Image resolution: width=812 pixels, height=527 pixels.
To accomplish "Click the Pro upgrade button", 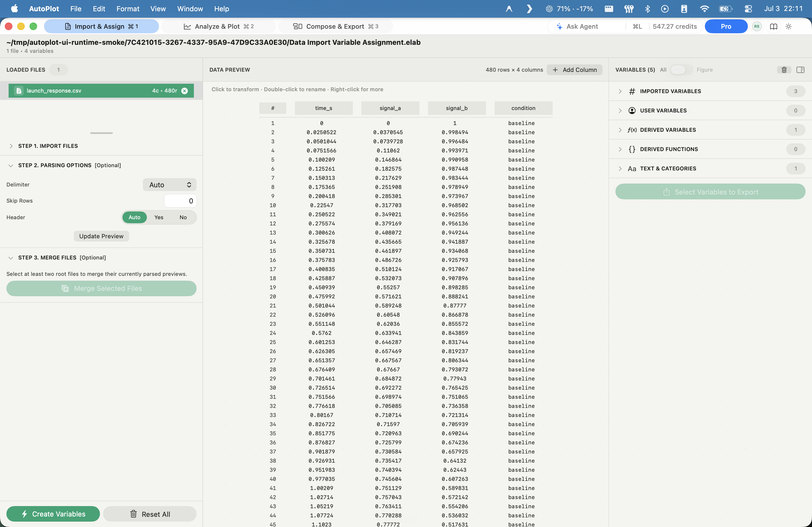I will (x=726, y=27).
